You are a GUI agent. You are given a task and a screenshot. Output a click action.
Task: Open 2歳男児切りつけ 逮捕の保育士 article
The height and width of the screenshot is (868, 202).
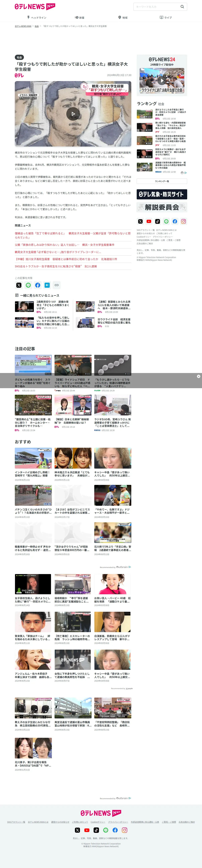click(53, 305)
